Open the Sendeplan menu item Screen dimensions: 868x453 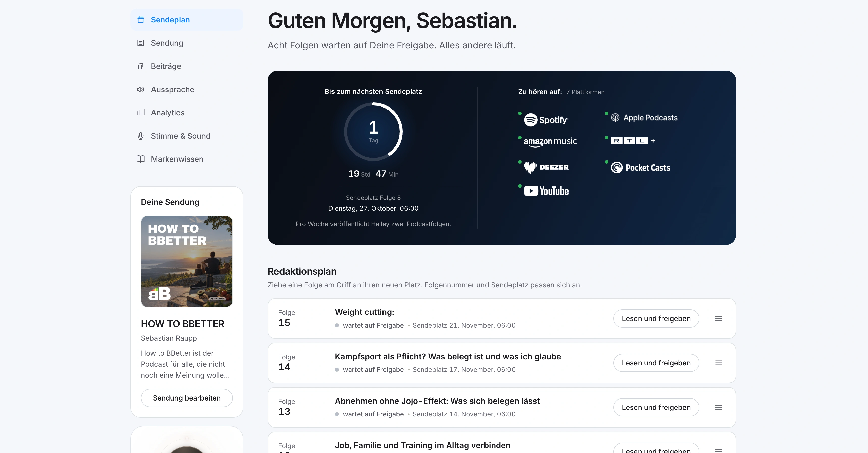tap(187, 20)
